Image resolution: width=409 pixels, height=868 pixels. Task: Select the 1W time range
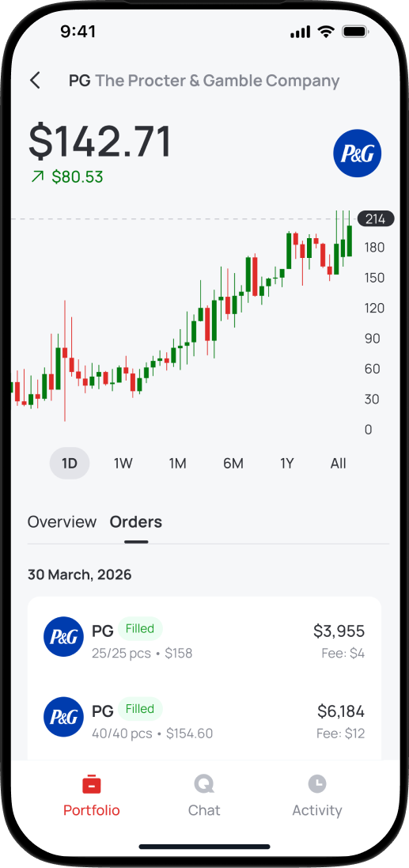123,464
